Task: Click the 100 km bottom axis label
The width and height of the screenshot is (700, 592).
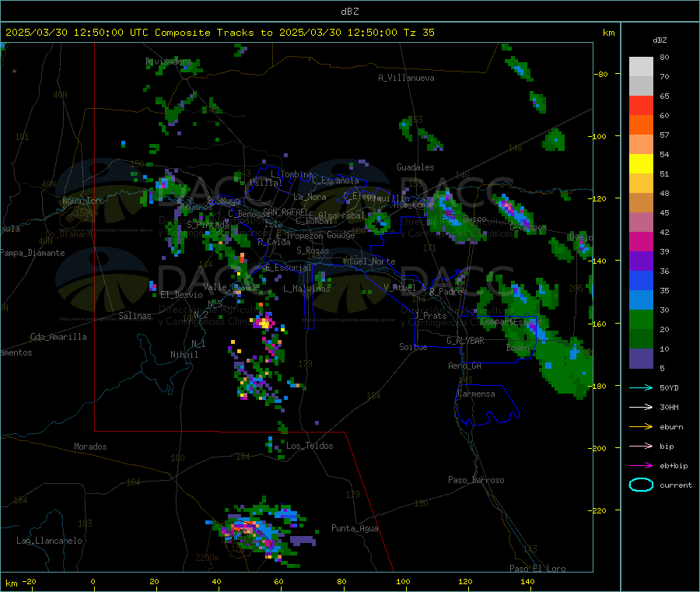Action: [x=403, y=581]
